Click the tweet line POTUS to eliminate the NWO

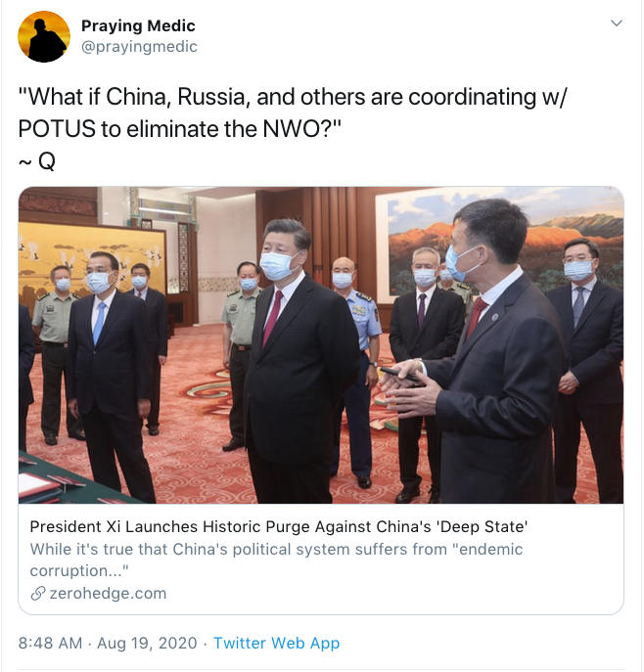coord(180,128)
